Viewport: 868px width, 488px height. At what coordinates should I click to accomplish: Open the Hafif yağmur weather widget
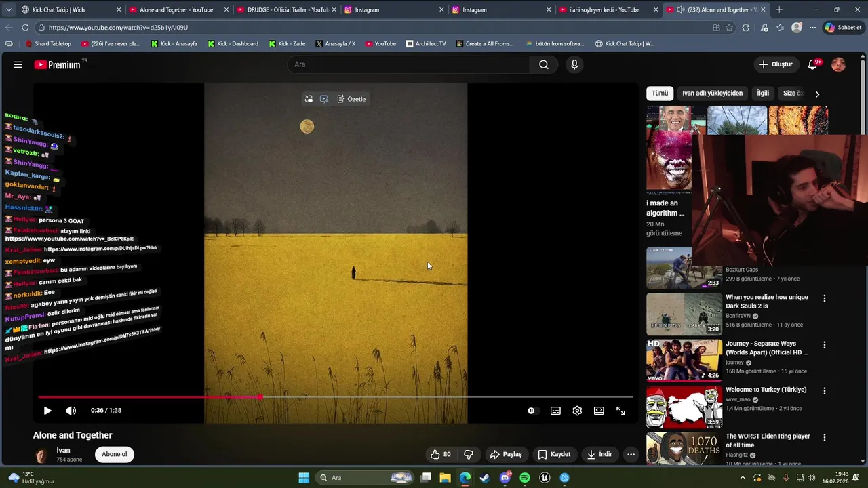(31, 478)
